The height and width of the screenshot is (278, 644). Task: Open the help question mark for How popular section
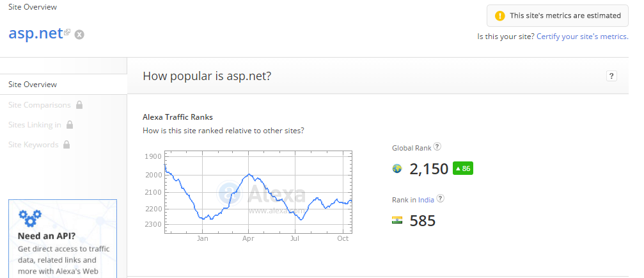pyautogui.click(x=611, y=76)
